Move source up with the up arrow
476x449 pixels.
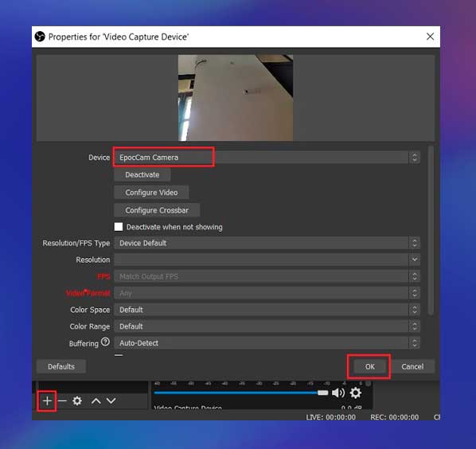(x=96, y=401)
